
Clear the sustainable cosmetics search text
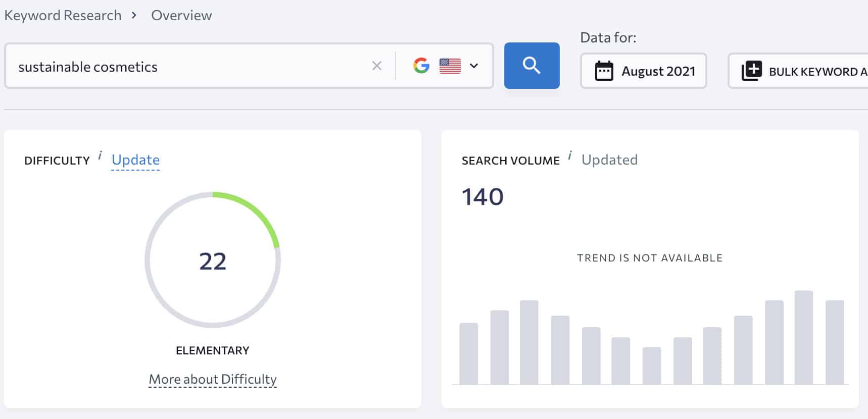[376, 66]
